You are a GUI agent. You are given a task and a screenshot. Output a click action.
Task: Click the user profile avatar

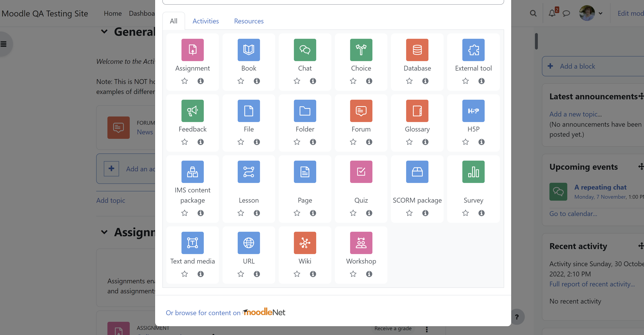pos(587,13)
